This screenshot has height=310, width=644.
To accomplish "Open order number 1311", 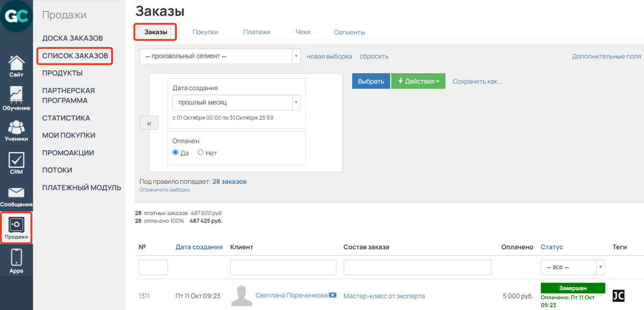I will 145,296.
